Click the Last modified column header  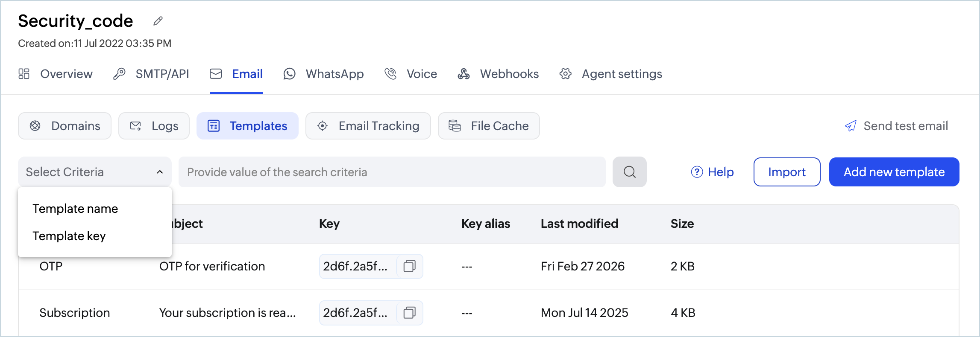[x=579, y=224]
